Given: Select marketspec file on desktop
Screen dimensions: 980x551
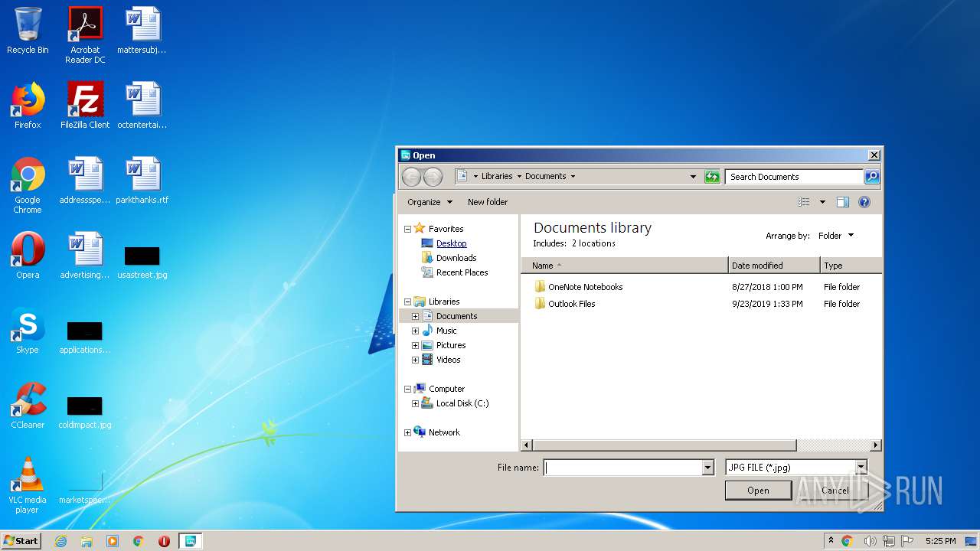Looking at the screenshot, I should point(85,487).
